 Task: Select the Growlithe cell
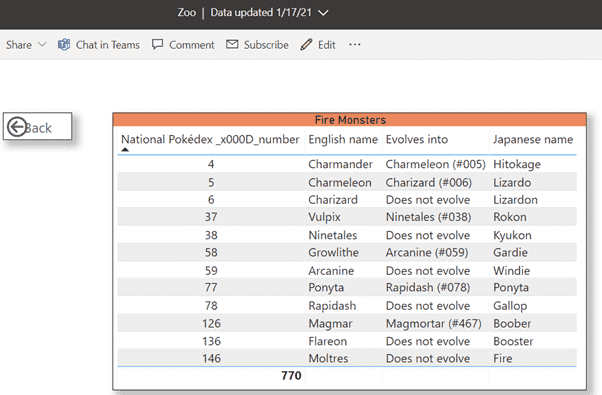(x=333, y=252)
